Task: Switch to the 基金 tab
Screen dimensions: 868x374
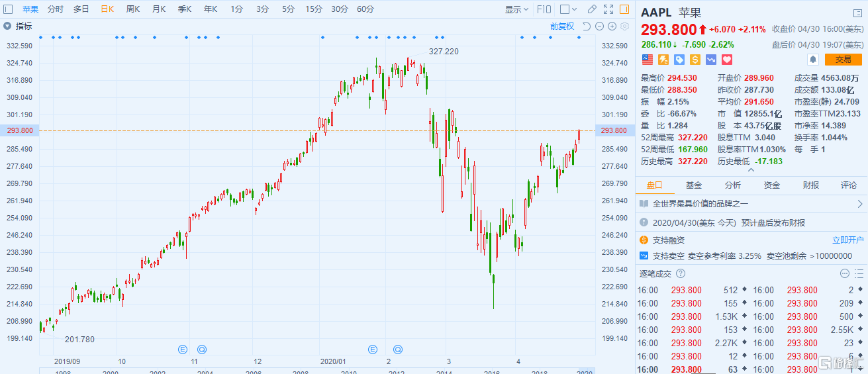Action: click(694, 185)
